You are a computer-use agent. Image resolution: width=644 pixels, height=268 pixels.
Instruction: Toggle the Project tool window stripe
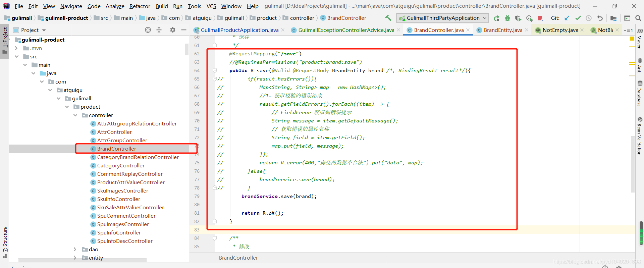coord(5,41)
